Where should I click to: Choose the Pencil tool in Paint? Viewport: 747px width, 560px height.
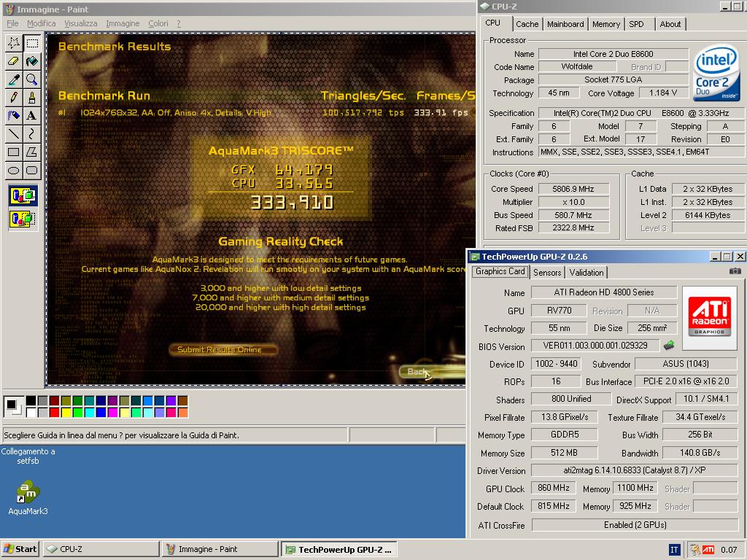tap(14, 98)
